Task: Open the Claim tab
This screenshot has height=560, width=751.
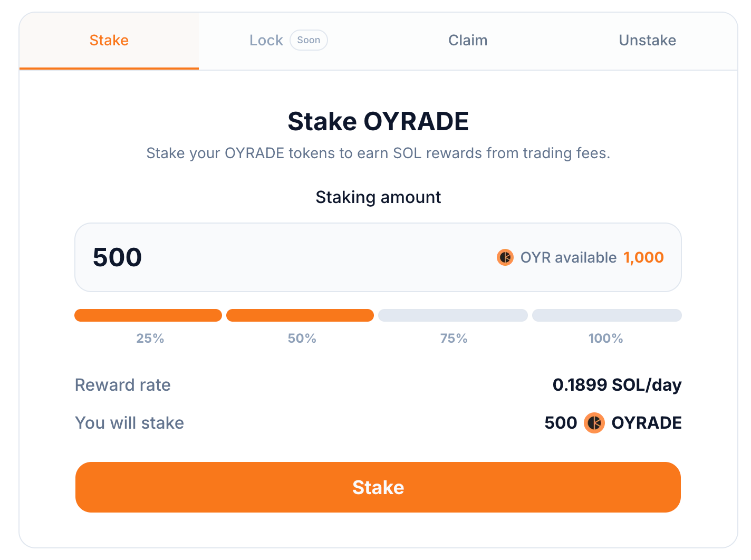Action: [468, 41]
